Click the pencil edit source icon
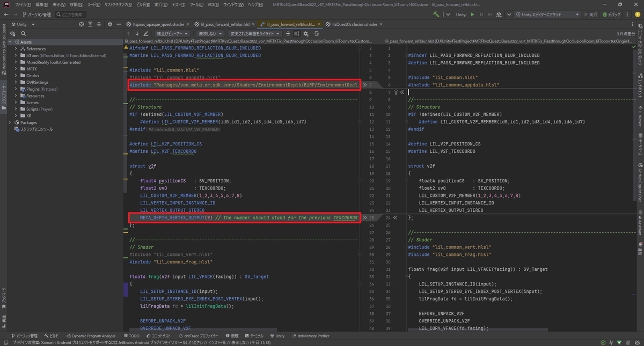 (x=146, y=33)
